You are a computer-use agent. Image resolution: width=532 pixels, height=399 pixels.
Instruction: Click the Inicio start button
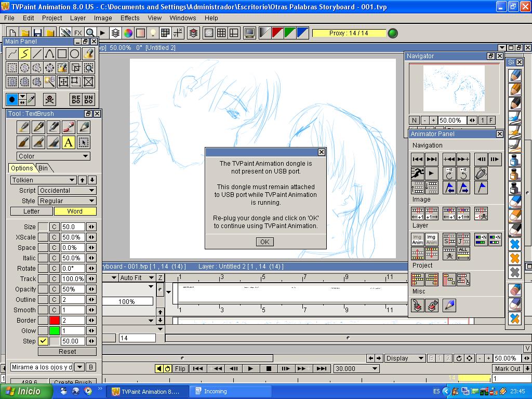[26, 391]
